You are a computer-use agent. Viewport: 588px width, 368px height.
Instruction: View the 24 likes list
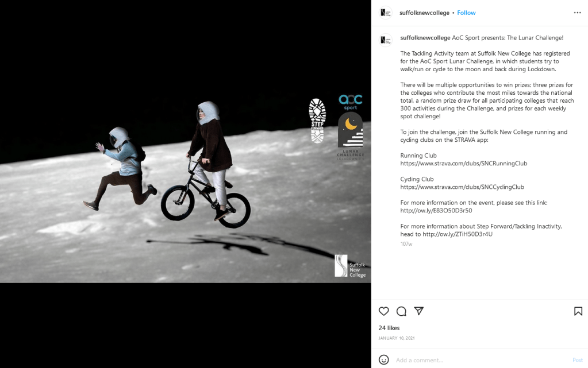[x=389, y=328]
